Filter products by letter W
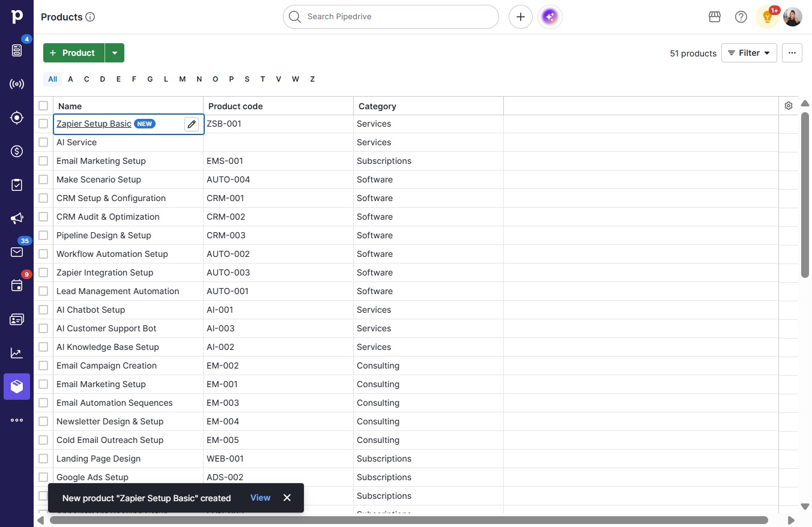The width and height of the screenshot is (812, 527). 295,79
